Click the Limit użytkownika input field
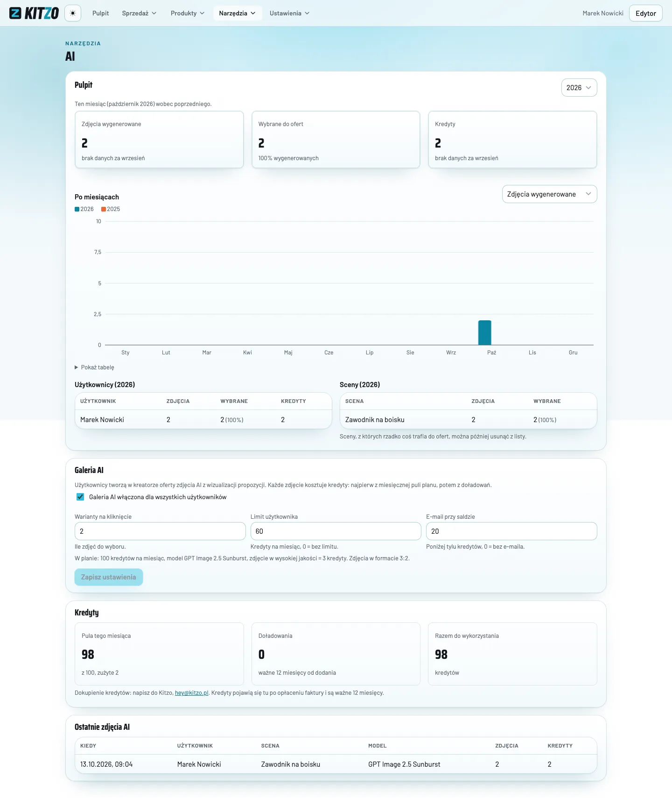Image resolution: width=672 pixels, height=798 pixels. tap(336, 531)
